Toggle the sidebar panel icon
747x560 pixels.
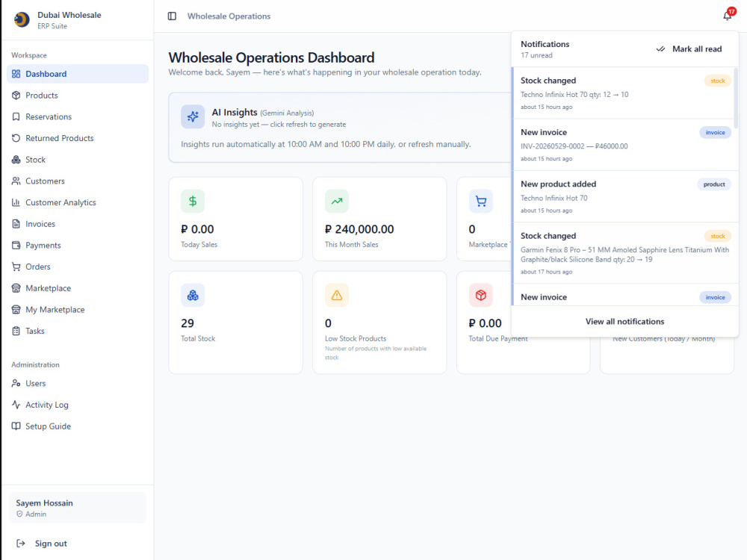pos(172,16)
